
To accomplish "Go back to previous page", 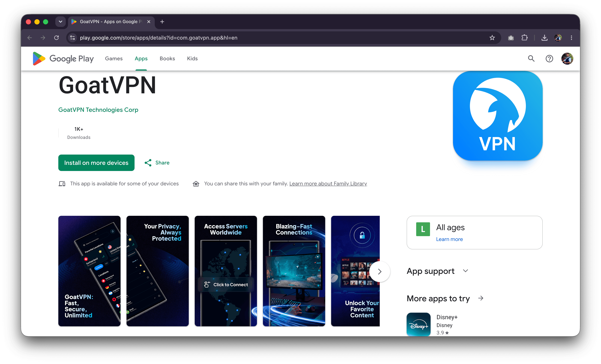I will [30, 38].
